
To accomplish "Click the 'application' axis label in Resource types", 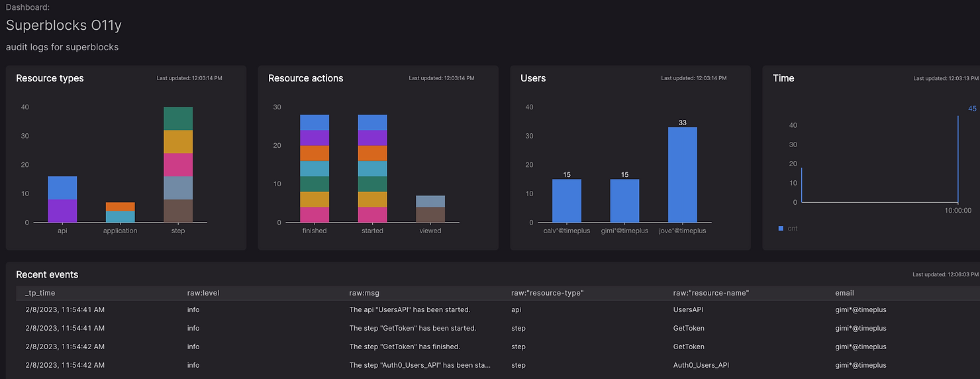I will pyautogui.click(x=121, y=231).
